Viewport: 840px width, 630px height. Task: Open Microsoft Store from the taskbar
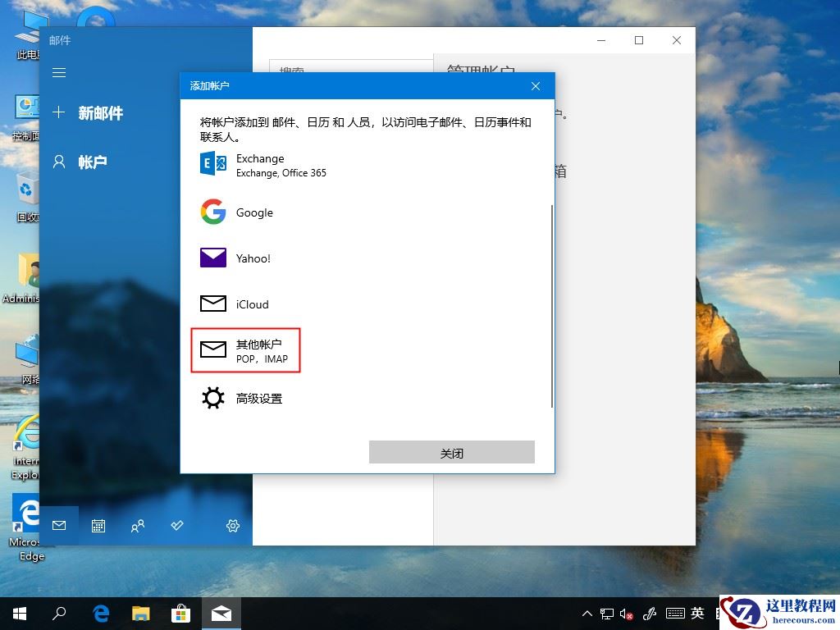pos(180,613)
